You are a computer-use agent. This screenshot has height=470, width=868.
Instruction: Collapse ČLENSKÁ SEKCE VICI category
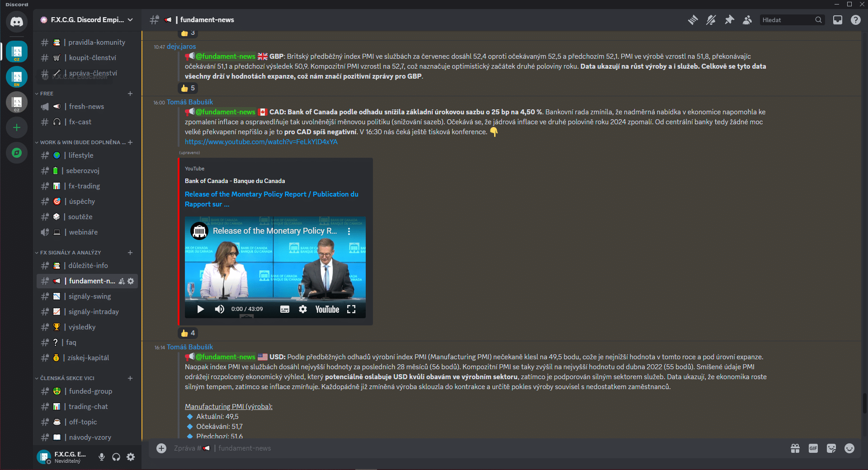pos(65,378)
